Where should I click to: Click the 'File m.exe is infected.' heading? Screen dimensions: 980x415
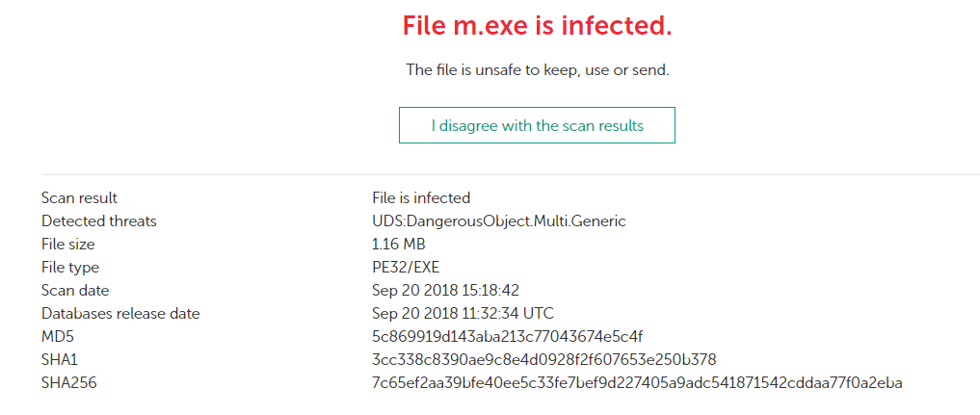click(x=537, y=27)
